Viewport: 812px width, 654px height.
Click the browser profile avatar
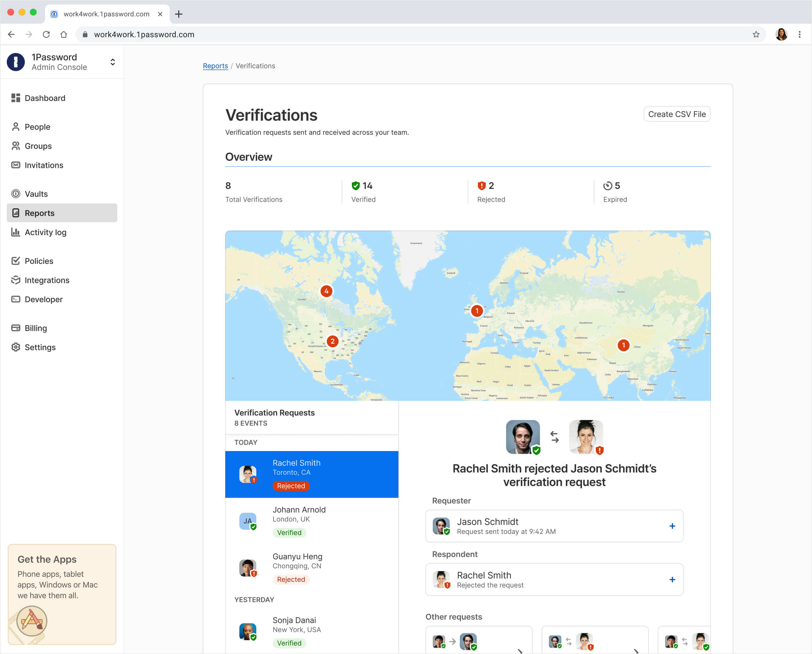(782, 34)
